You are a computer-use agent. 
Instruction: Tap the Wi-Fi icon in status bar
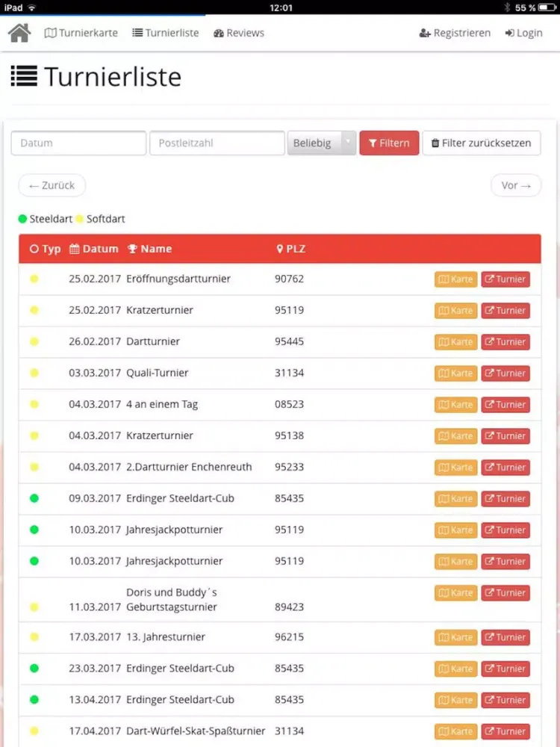click(32, 7)
